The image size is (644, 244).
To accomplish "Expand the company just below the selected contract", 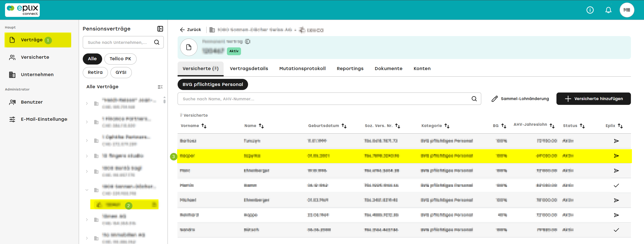I will coord(87,220).
